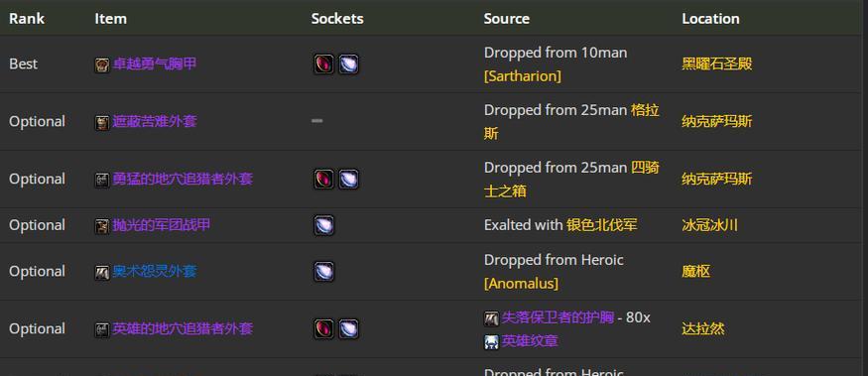This screenshot has height=376, width=868.
Task: Click the icon beside 失落保卫者的护胸
Action: pyautogui.click(x=492, y=318)
